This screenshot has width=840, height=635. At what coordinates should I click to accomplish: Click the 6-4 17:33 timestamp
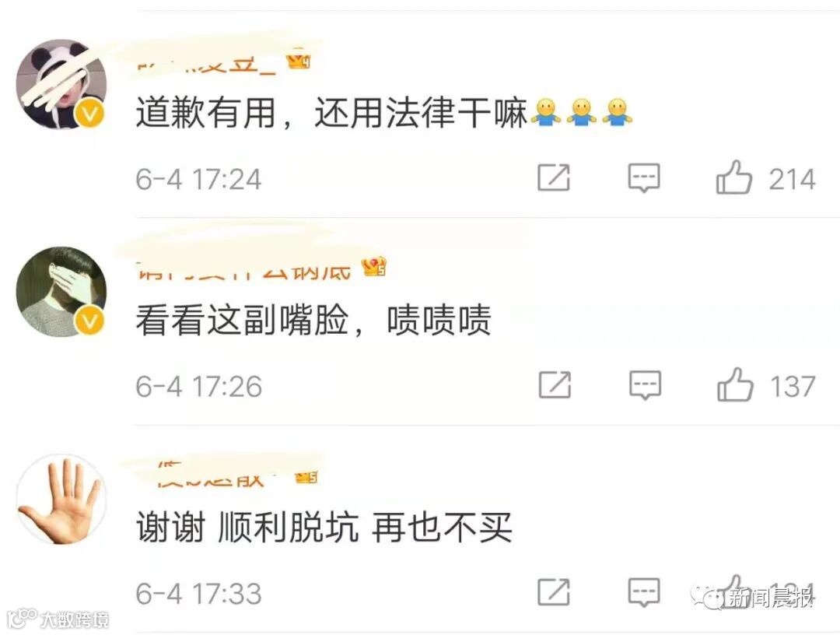tap(199, 594)
